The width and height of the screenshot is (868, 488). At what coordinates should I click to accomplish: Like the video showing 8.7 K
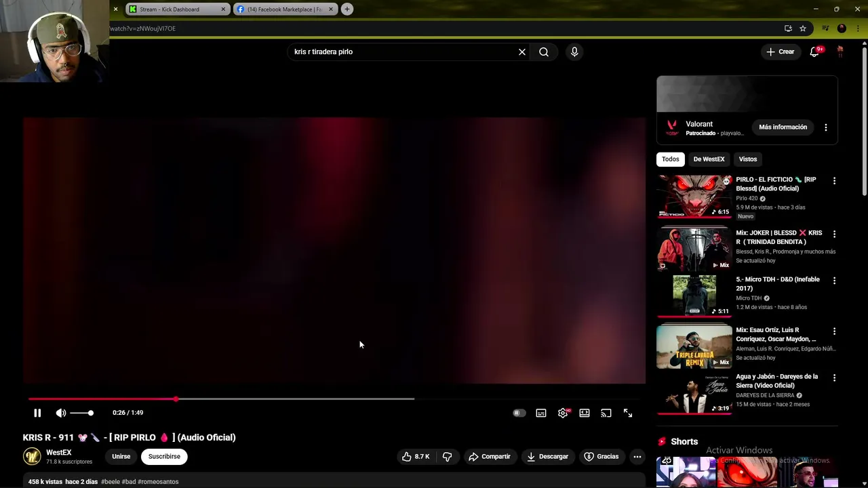[415, 457]
